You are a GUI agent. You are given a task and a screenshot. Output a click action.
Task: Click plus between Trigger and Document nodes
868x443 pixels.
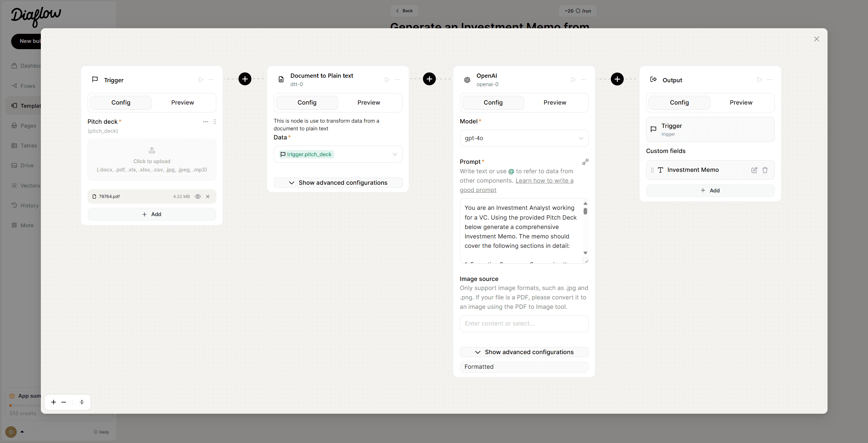coord(245,79)
